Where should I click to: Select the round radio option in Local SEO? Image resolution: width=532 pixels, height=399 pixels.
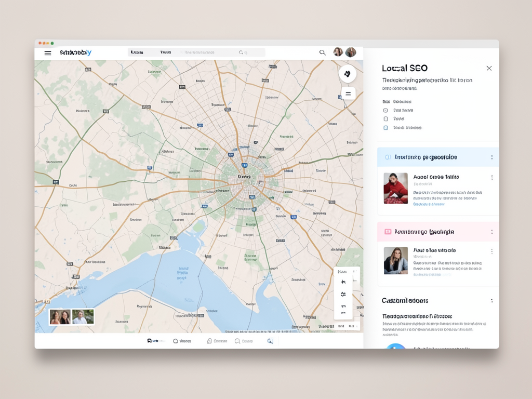(x=385, y=110)
